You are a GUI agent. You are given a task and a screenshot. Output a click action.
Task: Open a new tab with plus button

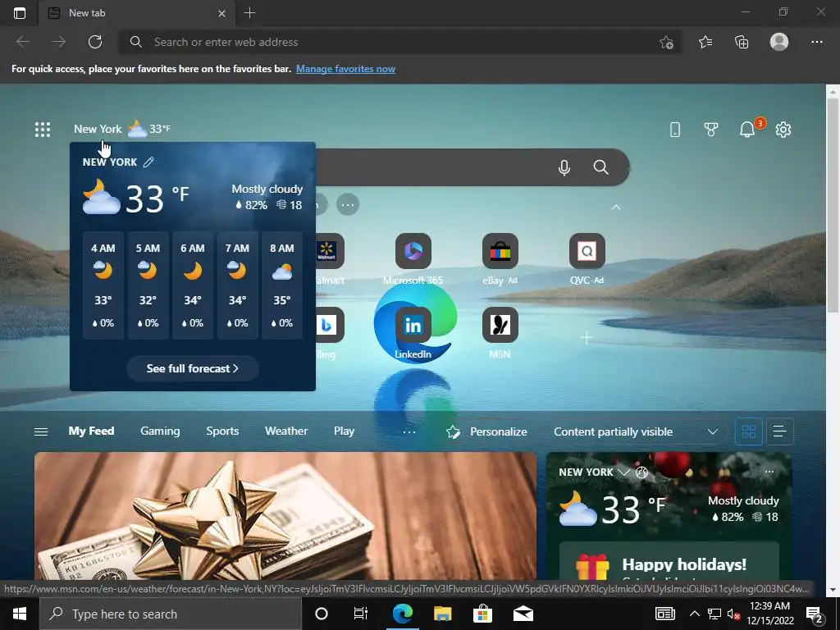[249, 13]
